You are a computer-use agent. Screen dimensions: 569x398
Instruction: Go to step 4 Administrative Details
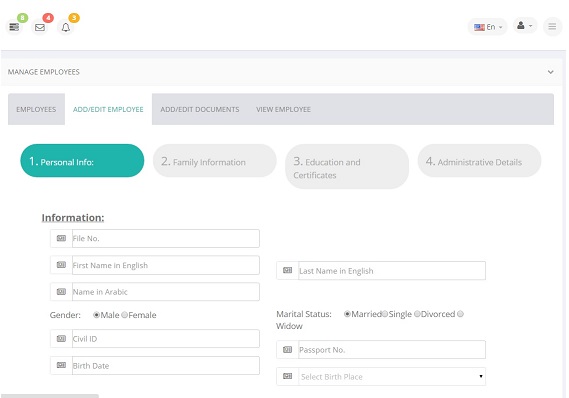coord(479,161)
